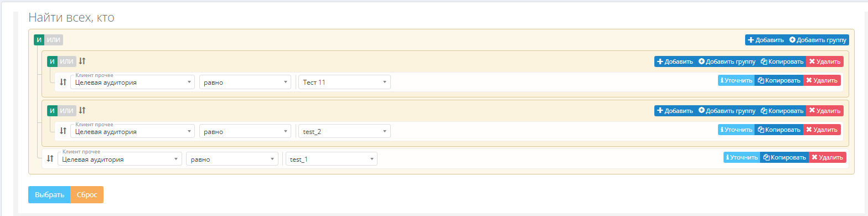
Task: Click sort arrows icon in first group header
Action: [x=82, y=61]
